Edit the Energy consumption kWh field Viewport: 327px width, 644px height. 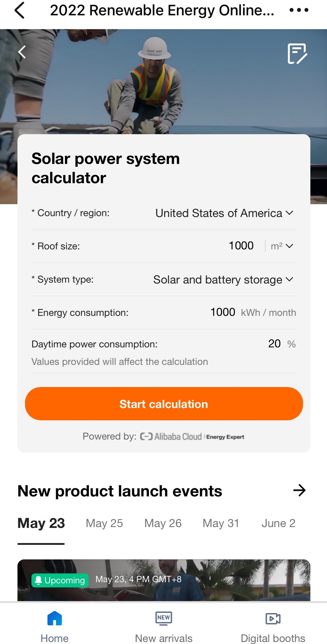[223, 312]
